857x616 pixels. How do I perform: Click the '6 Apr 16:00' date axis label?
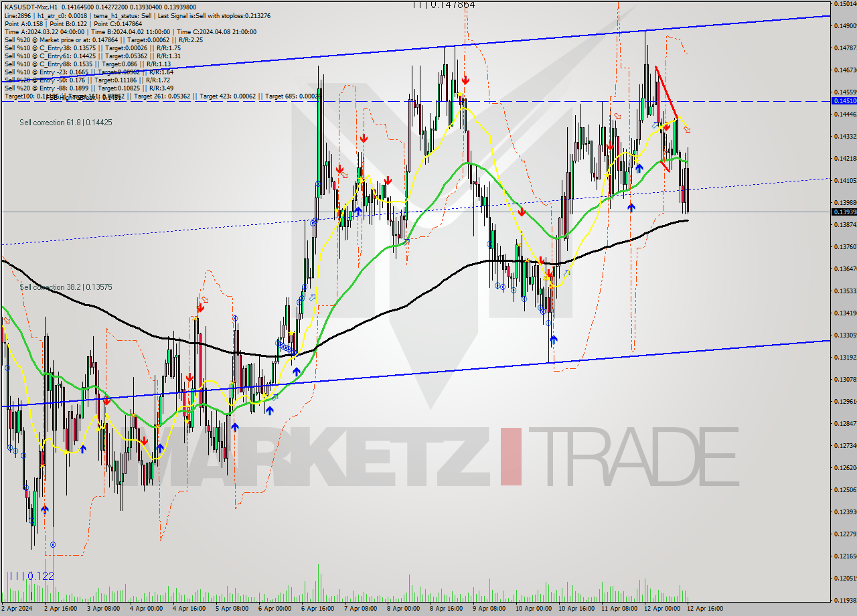(317, 609)
